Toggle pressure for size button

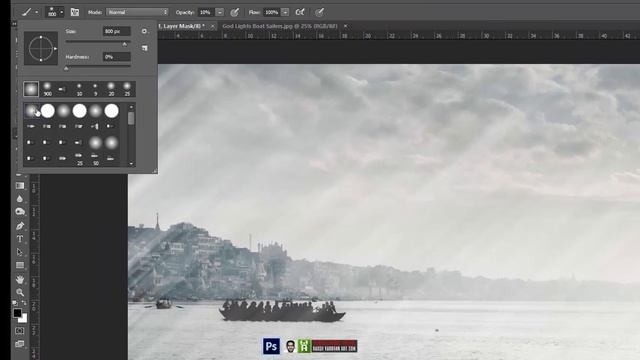320,12
